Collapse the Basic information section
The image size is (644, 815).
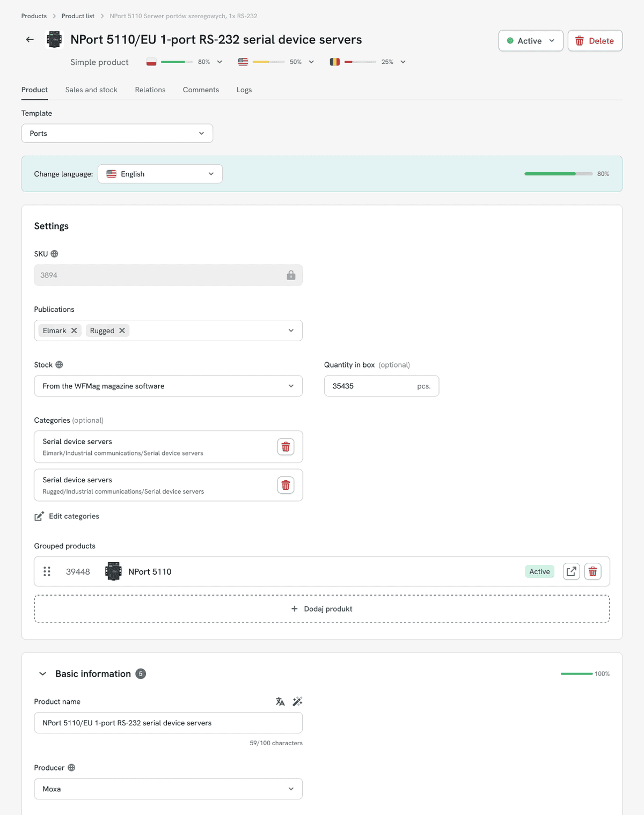[x=42, y=674]
